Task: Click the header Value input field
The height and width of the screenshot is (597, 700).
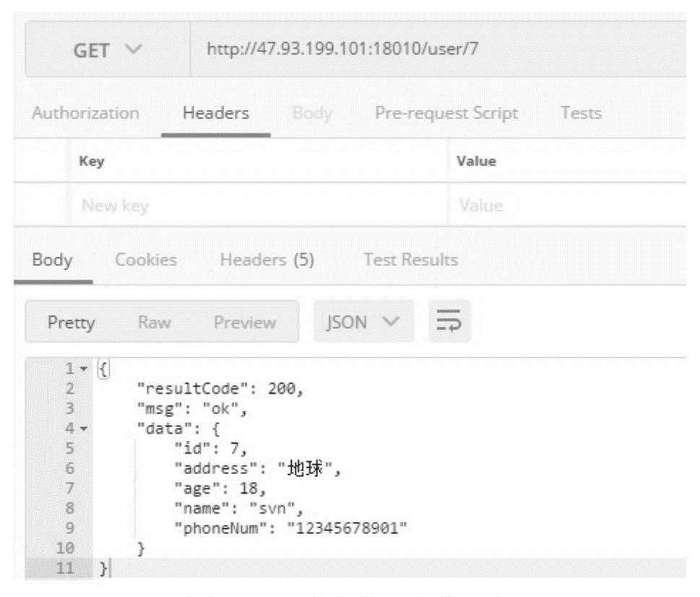Action: 563,207
